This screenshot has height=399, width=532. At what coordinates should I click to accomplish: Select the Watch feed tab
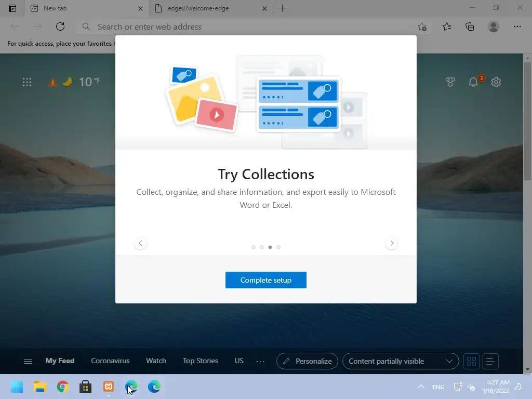pyautogui.click(x=156, y=361)
